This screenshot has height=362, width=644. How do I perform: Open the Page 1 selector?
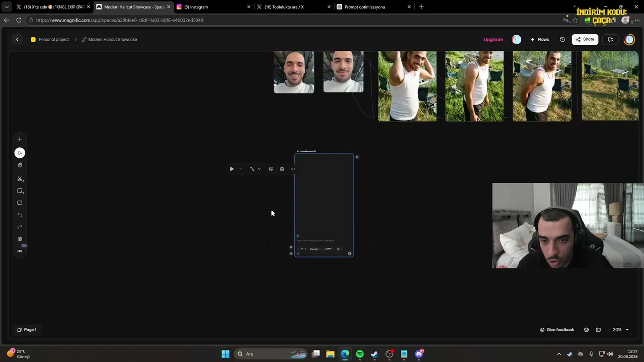[27, 330]
